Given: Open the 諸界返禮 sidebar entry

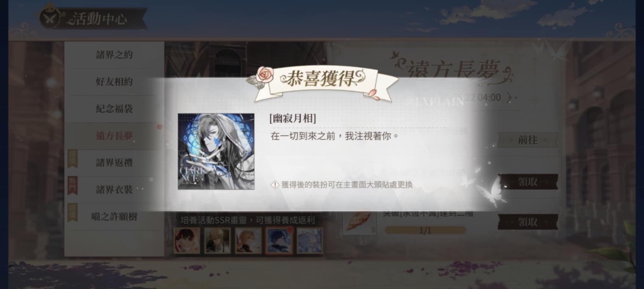Looking at the screenshot, I should tap(114, 163).
